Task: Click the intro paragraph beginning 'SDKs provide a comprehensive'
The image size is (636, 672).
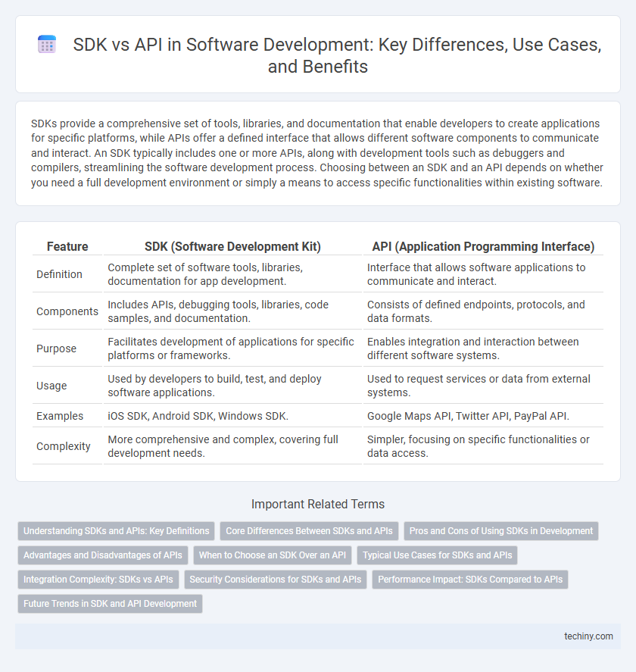Action: pos(317,153)
